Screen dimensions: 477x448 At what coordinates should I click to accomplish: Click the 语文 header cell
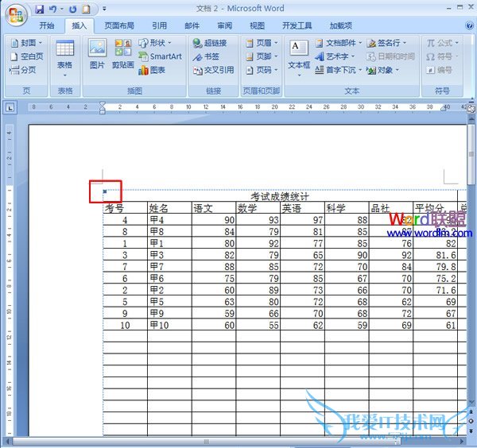pos(214,208)
